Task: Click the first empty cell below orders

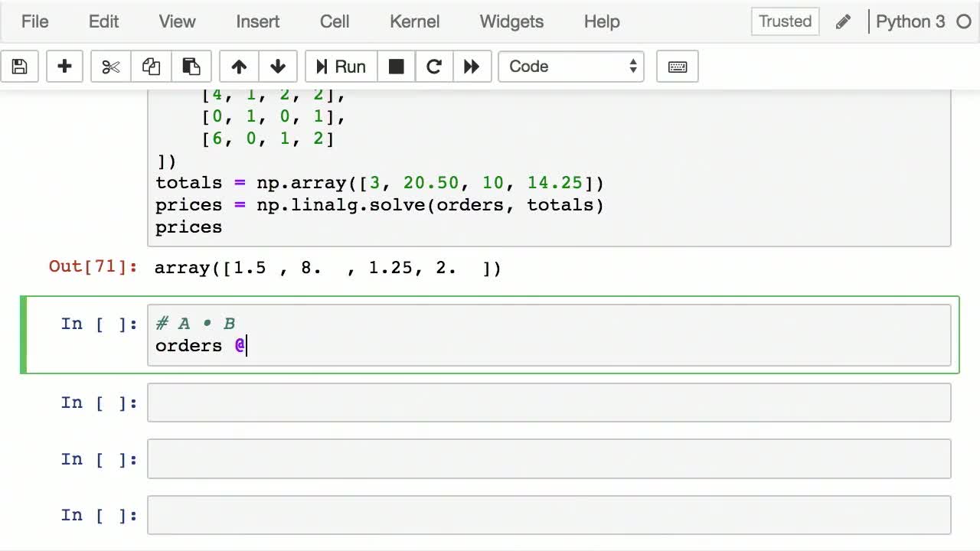Action: [548, 403]
